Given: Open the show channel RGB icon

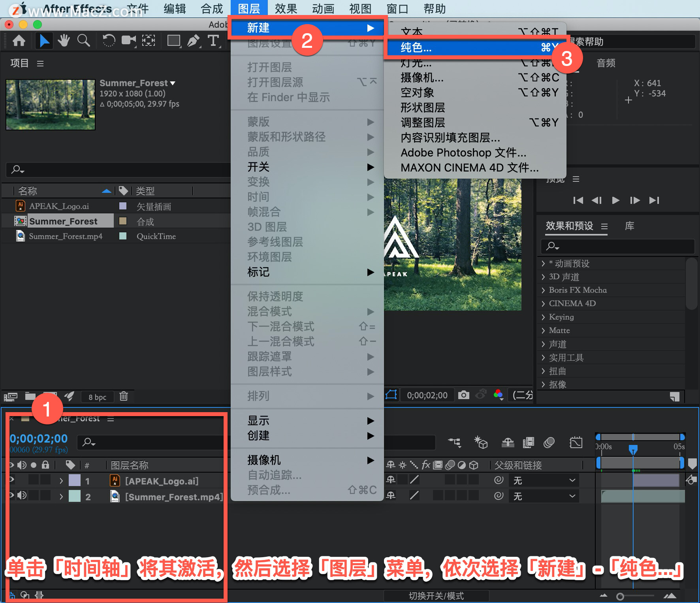Looking at the screenshot, I should click(499, 394).
